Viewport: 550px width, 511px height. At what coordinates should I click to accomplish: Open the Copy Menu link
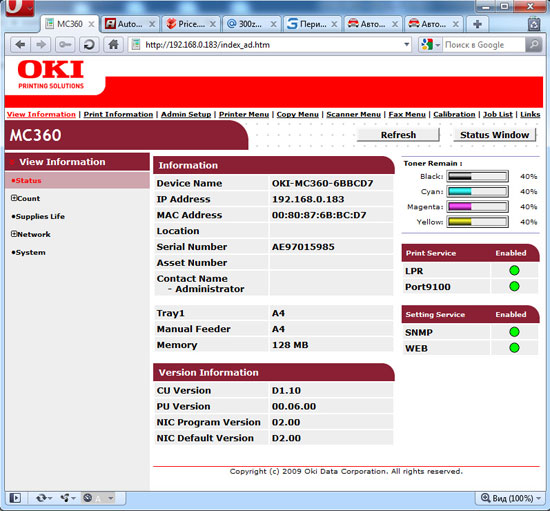[298, 114]
